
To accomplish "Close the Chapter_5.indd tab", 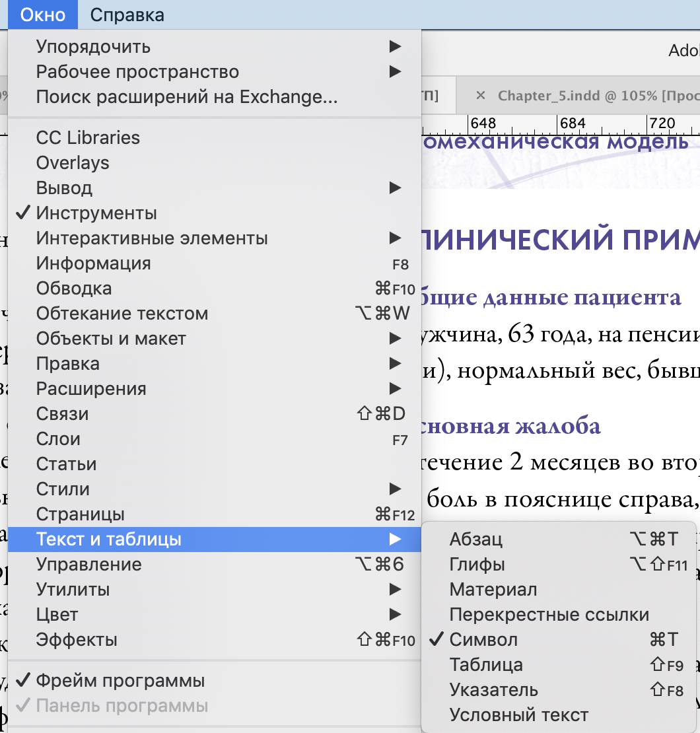I will (480, 95).
